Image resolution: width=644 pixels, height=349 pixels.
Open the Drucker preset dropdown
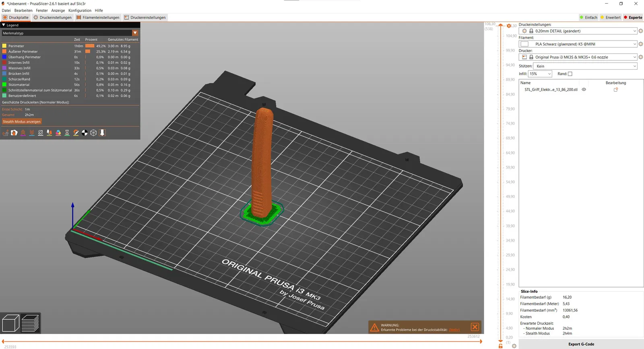pos(578,57)
